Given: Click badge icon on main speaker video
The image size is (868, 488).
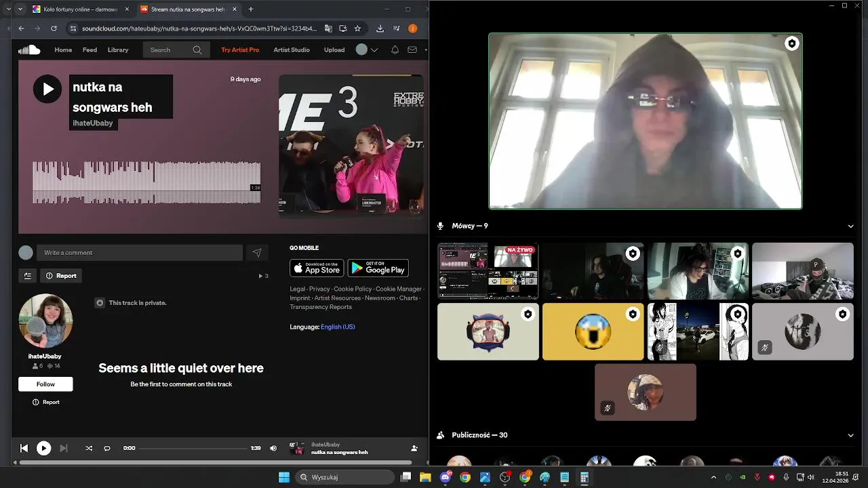Looking at the screenshot, I should click(791, 44).
